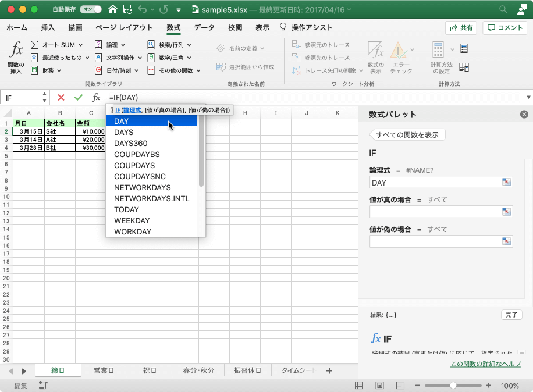Expand the formula bar chevron
This screenshot has width=533, height=392.
point(528,97)
